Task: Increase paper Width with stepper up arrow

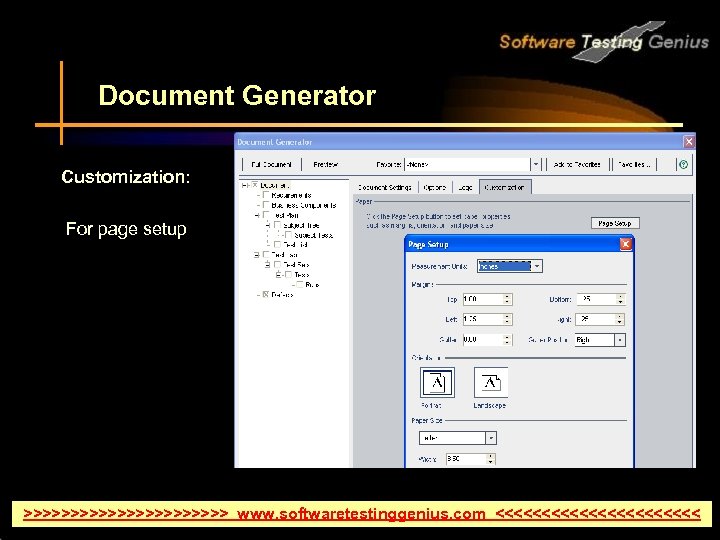Action: point(491,456)
